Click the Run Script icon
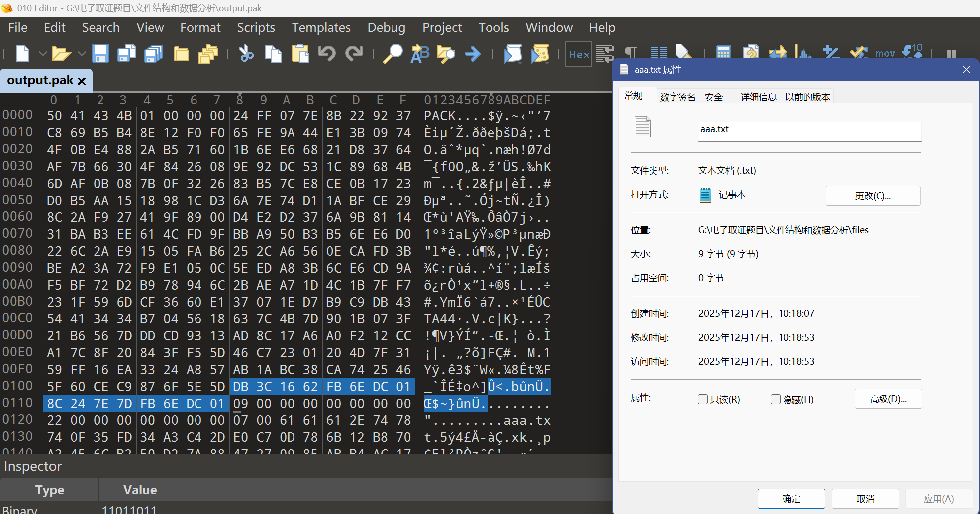 click(513, 53)
